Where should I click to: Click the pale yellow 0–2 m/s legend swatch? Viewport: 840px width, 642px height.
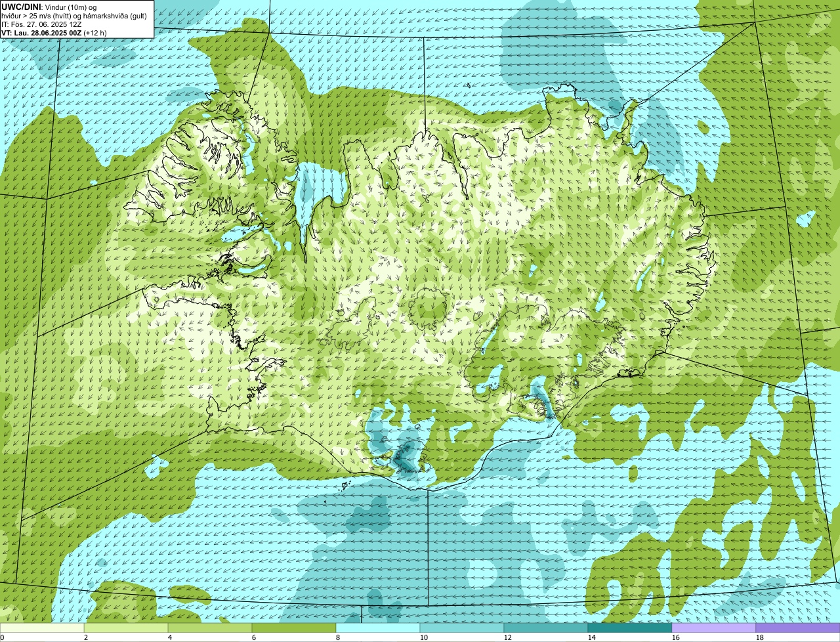point(42,628)
